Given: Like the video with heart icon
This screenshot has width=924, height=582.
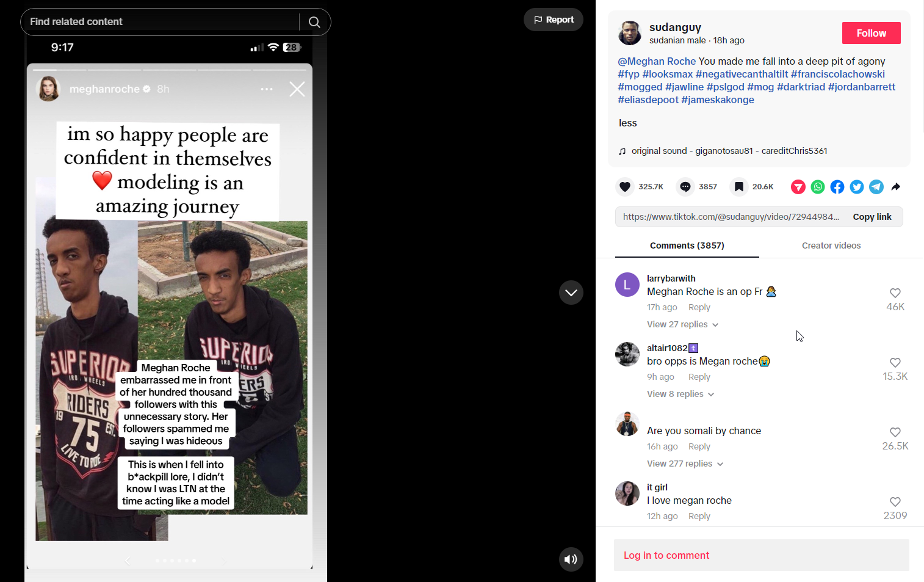Looking at the screenshot, I should coord(625,187).
